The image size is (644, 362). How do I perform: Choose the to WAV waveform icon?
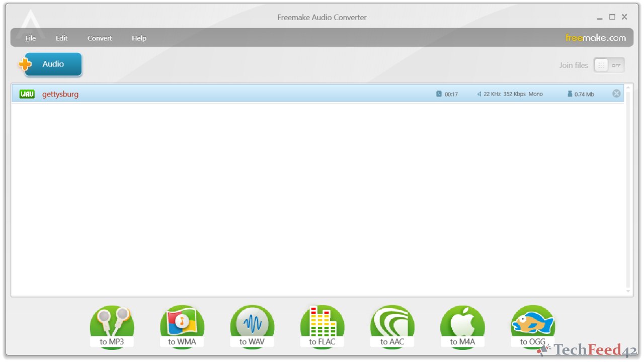pos(252,326)
